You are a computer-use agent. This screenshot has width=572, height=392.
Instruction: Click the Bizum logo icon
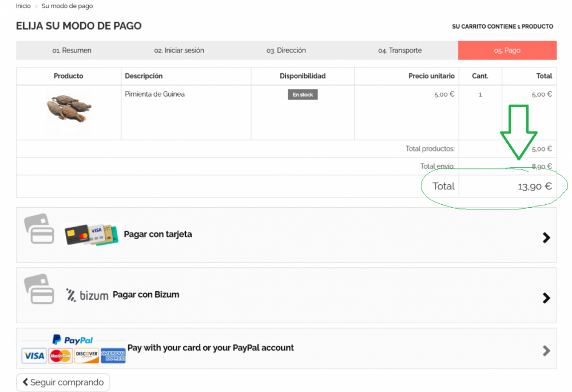pos(87,295)
